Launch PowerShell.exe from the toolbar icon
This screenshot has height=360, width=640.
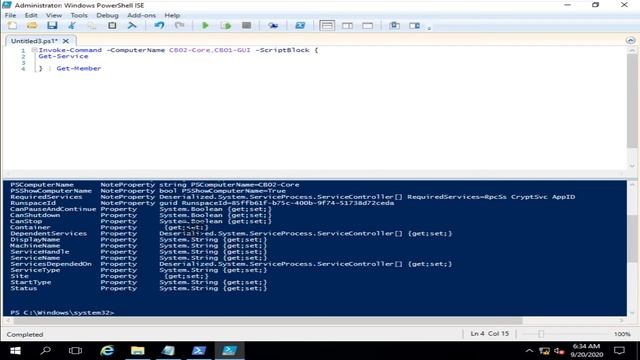coord(300,26)
